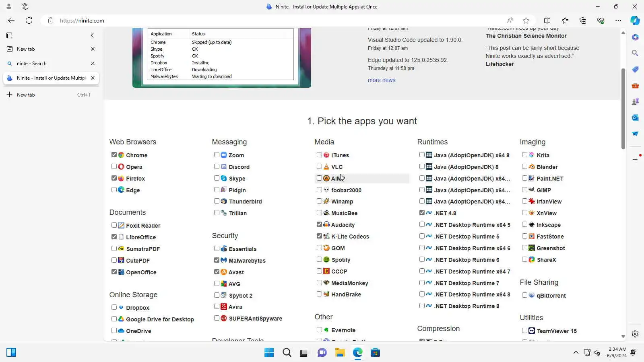This screenshot has width=644, height=362.
Task: Close the Ninite tab
Action: 93,78
